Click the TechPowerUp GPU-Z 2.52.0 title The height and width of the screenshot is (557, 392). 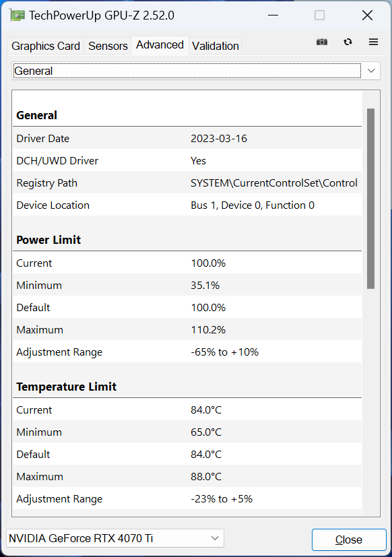click(102, 15)
